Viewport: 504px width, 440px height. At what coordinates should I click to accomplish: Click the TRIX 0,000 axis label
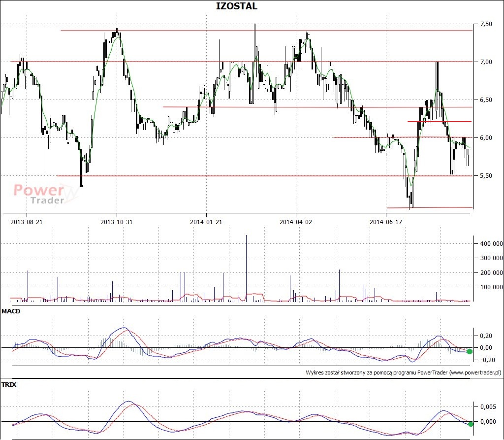[x=488, y=422]
